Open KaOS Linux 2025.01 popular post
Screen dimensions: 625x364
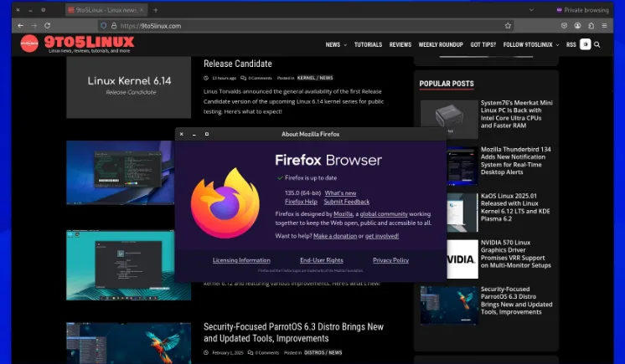[515, 208]
